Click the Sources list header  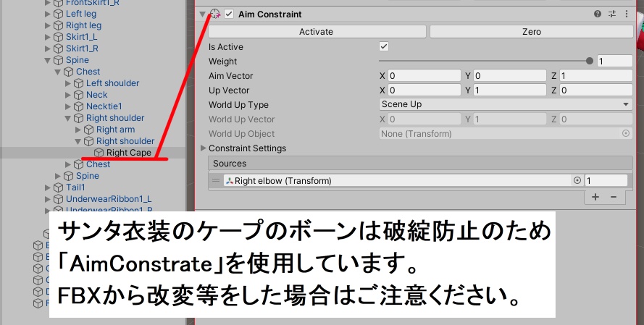point(421,164)
